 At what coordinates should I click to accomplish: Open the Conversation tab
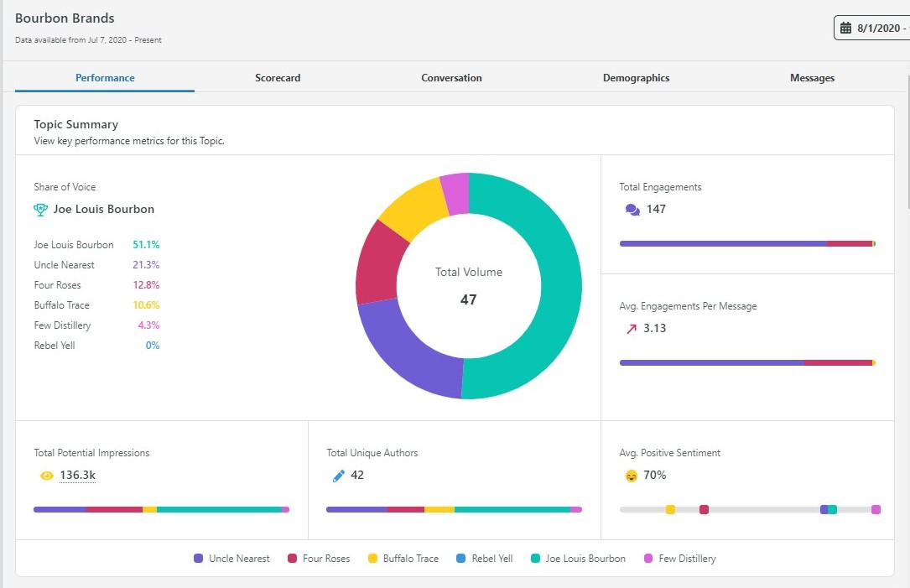pos(451,78)
